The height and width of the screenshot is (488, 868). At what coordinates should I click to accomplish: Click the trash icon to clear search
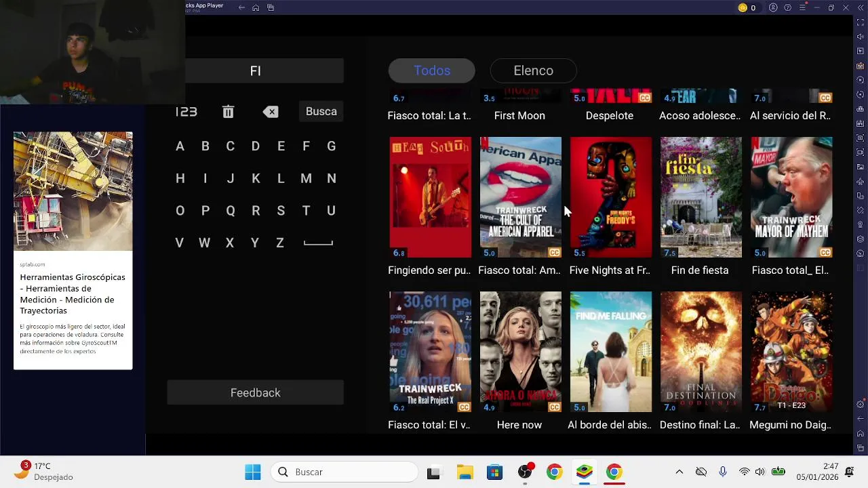(228, 112)
